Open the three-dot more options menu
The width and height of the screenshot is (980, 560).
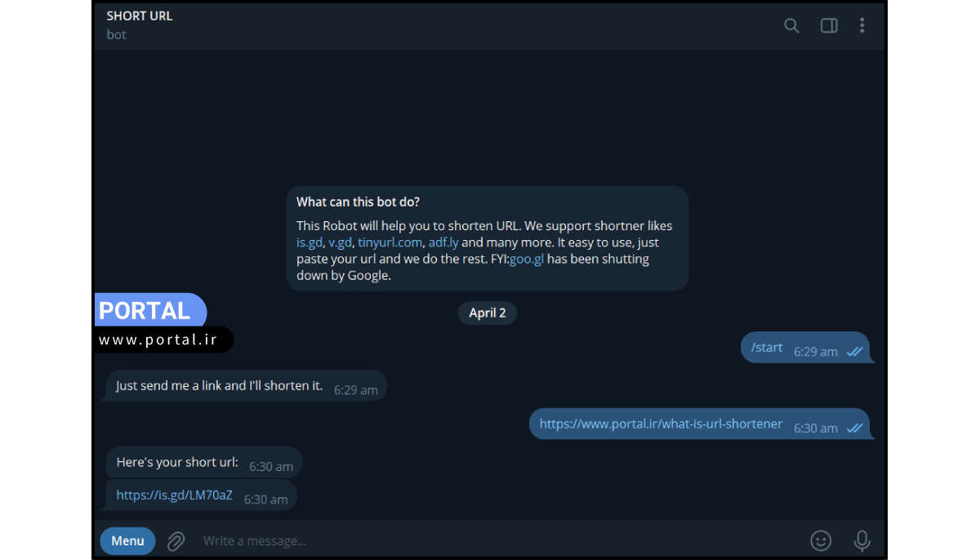point(862,25)
